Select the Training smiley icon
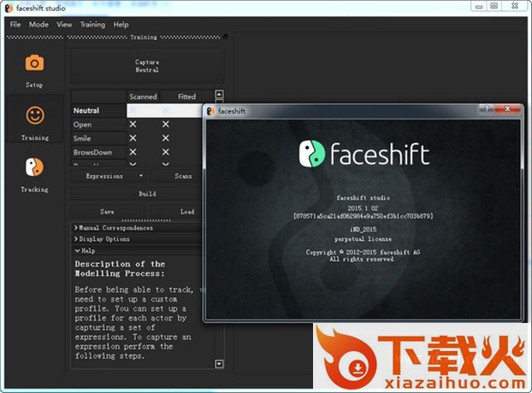Viewport: 532px width, 393px height. tap(35, 115)
